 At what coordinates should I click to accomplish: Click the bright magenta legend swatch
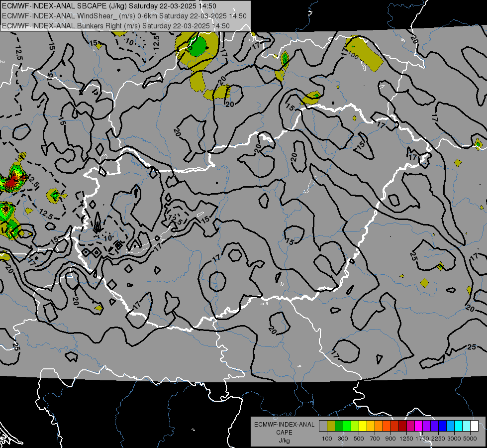(x=419, y=426)
